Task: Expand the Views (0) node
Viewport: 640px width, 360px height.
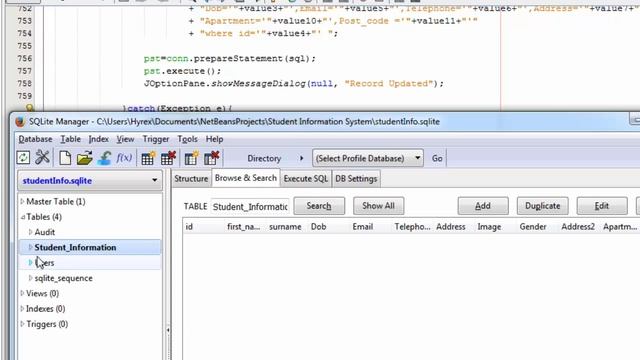Action: coord(22,293)
